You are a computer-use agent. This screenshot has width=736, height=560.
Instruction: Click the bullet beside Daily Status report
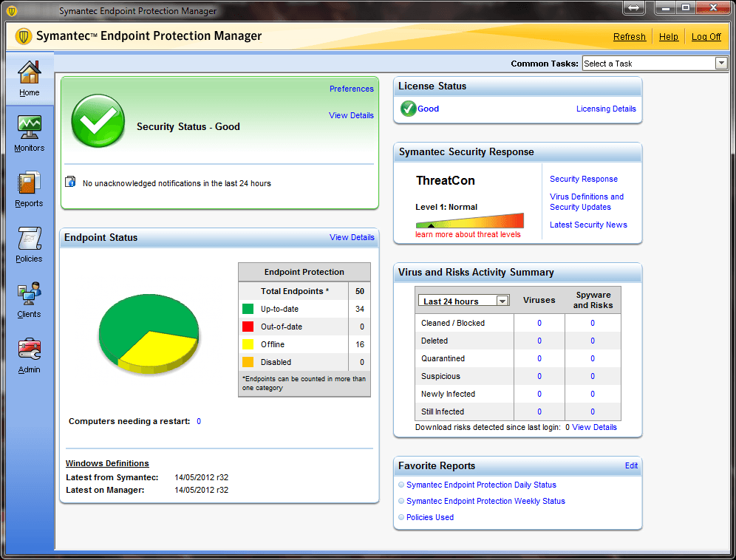401,485
